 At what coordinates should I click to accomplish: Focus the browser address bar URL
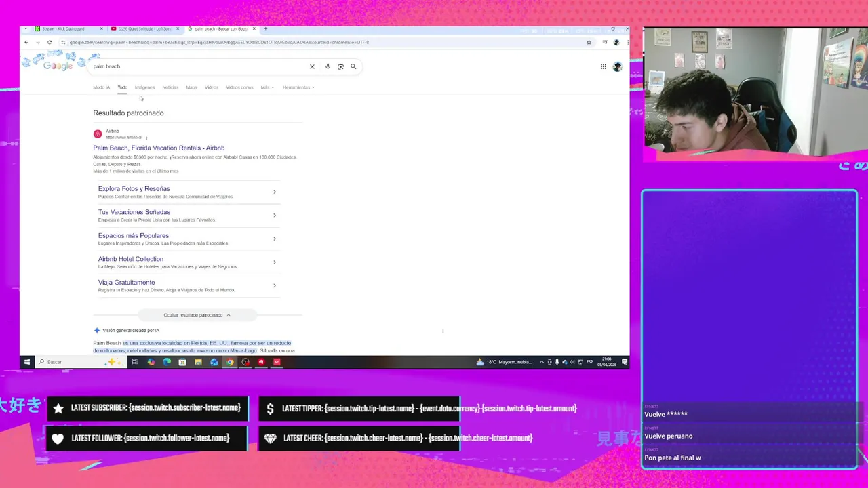(x=219, y=42)
